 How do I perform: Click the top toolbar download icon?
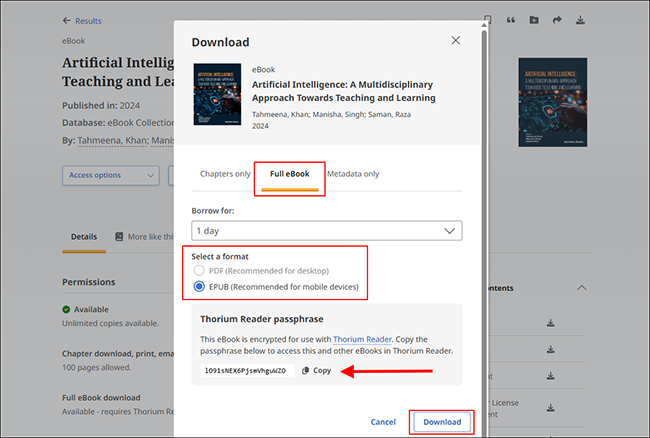580,20
